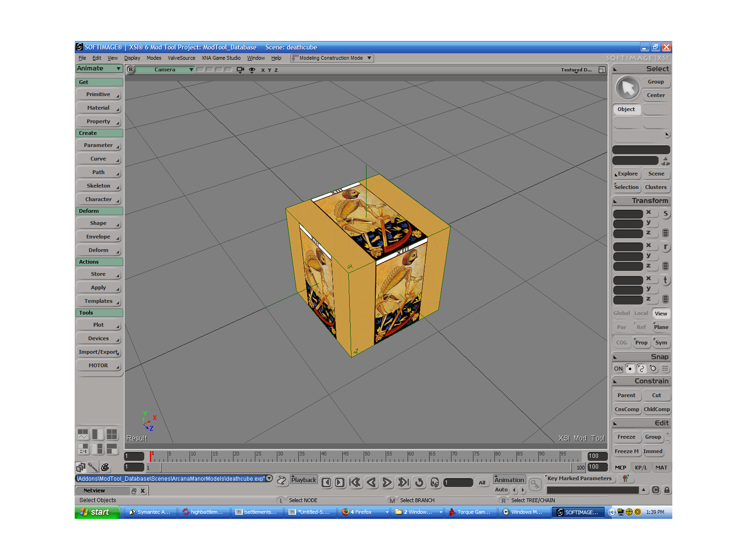Click the four-viewport layout icon
This screenshot has width=747, height=560.
pyautogui.click(x=112, y=434)
